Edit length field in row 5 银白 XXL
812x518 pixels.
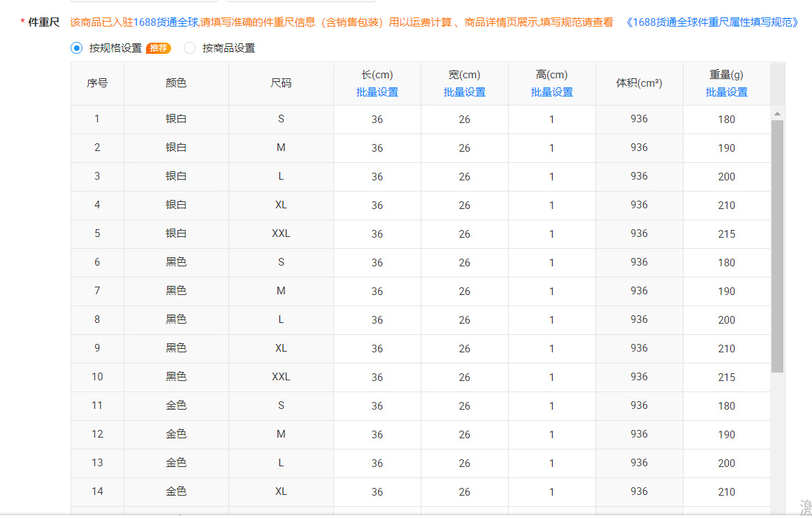[377, 234]
